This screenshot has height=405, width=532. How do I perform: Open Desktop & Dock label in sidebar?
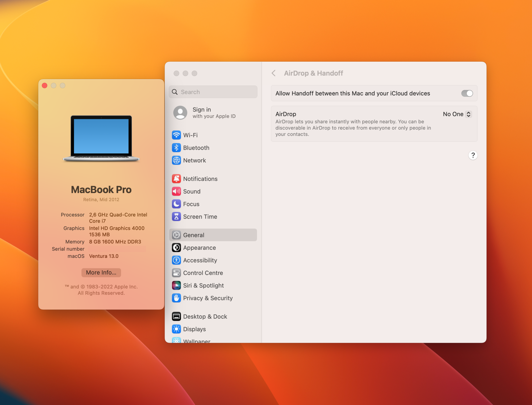pyautogui.click(x=205, y=316)
